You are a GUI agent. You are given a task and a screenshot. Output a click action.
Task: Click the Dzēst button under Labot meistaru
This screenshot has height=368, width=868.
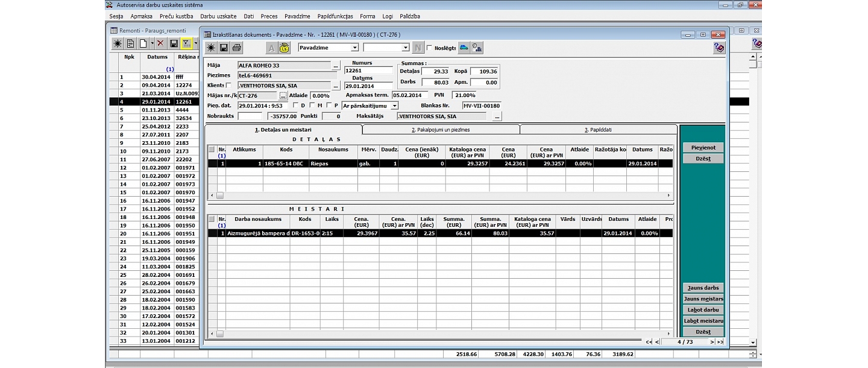tap(703, 332)
